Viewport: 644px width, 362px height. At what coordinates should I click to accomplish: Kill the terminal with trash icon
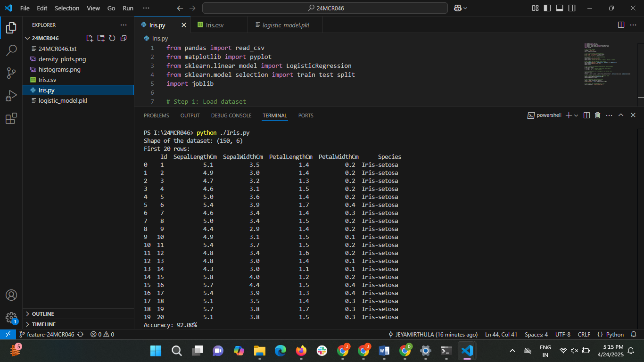(x=598, y=115)
